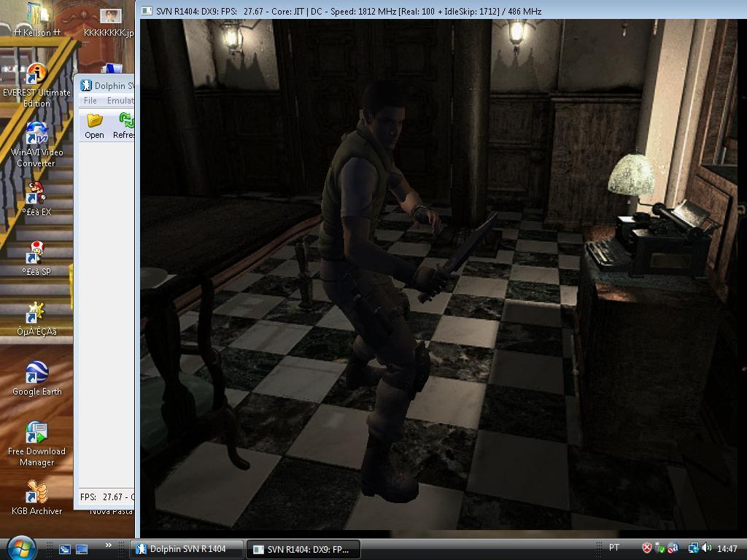Open the volume speaker tray icon
747x560 pixels.
[x=706, y=548]
